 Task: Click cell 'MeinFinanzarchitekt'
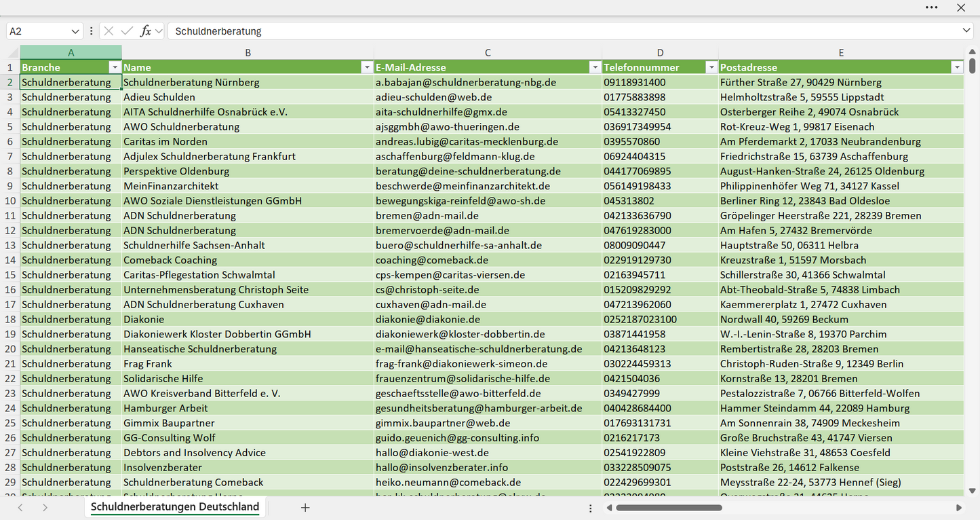(x=248, y=186)
